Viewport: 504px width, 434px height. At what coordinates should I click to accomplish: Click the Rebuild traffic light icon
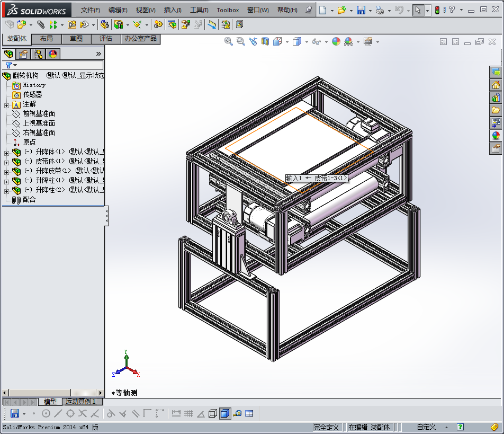(x=437, y=10)
